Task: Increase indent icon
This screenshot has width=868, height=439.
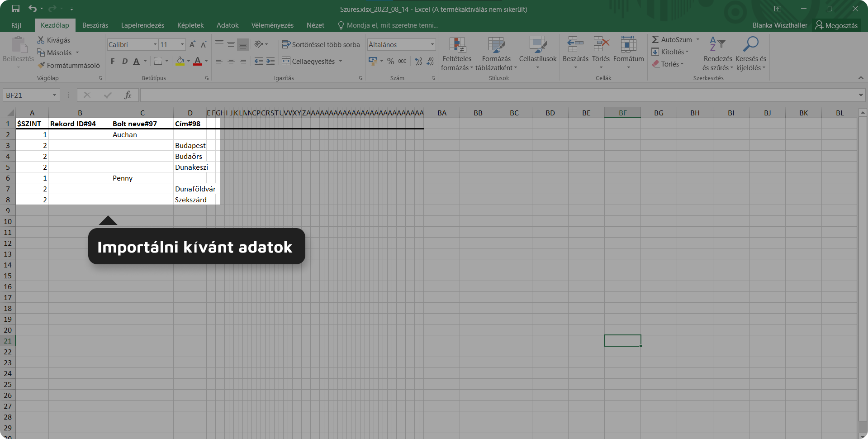Action: pyautogui.click(x=270, y=61)
